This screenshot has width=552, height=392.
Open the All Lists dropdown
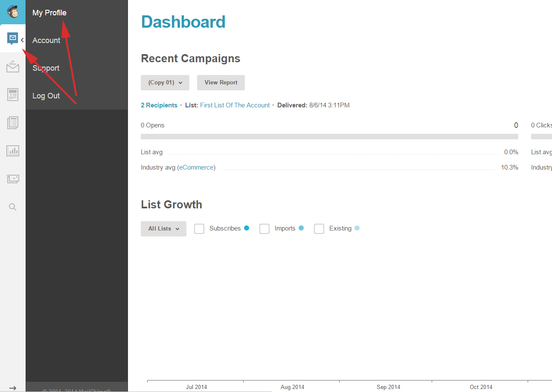pos(163,229)
